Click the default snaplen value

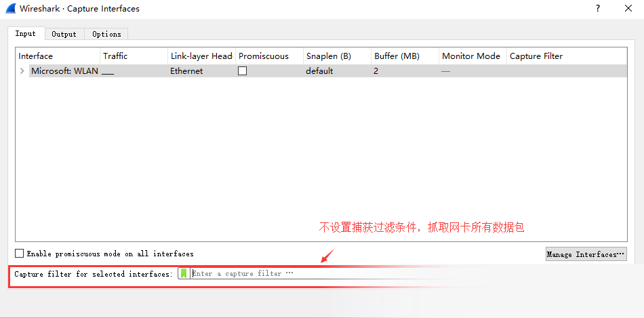point(319,71)
